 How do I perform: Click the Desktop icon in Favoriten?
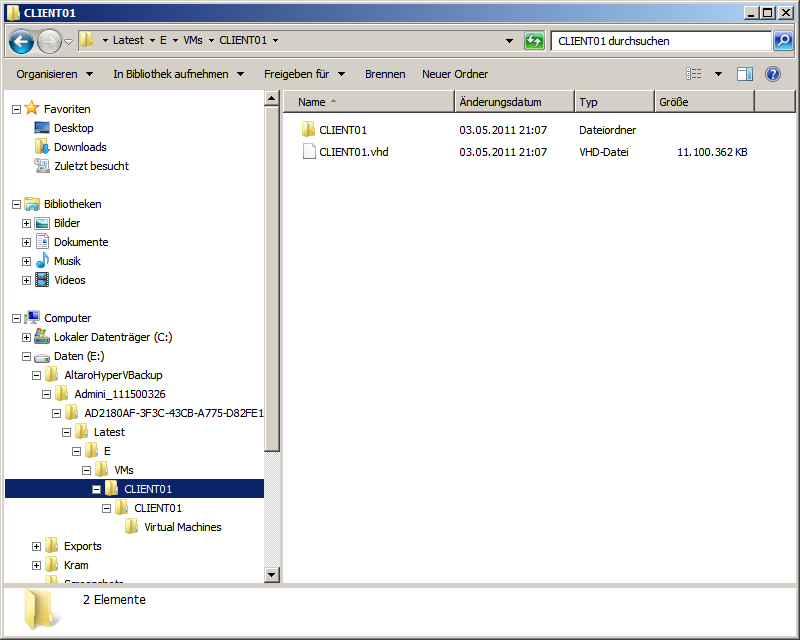pos(42,128)
